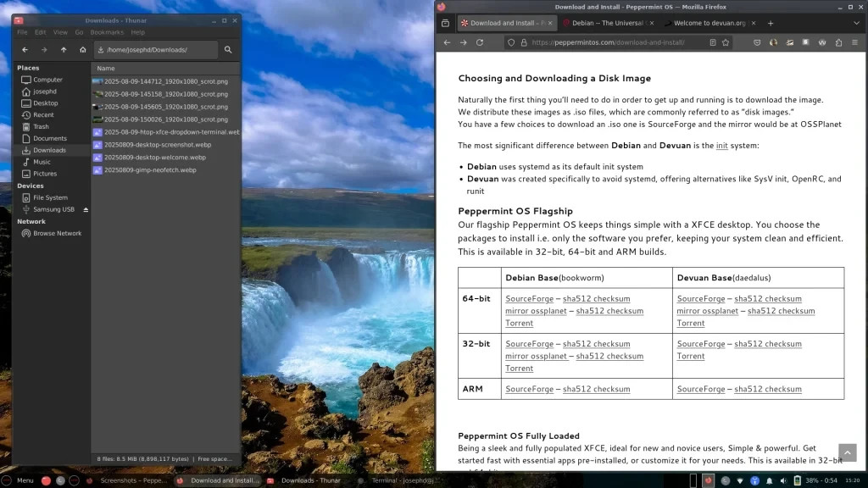The width and height of the screenshot is (868, 488).
Task: Click 64-bit Devuan Base Torrent link
Action: (x=690, y=323)
